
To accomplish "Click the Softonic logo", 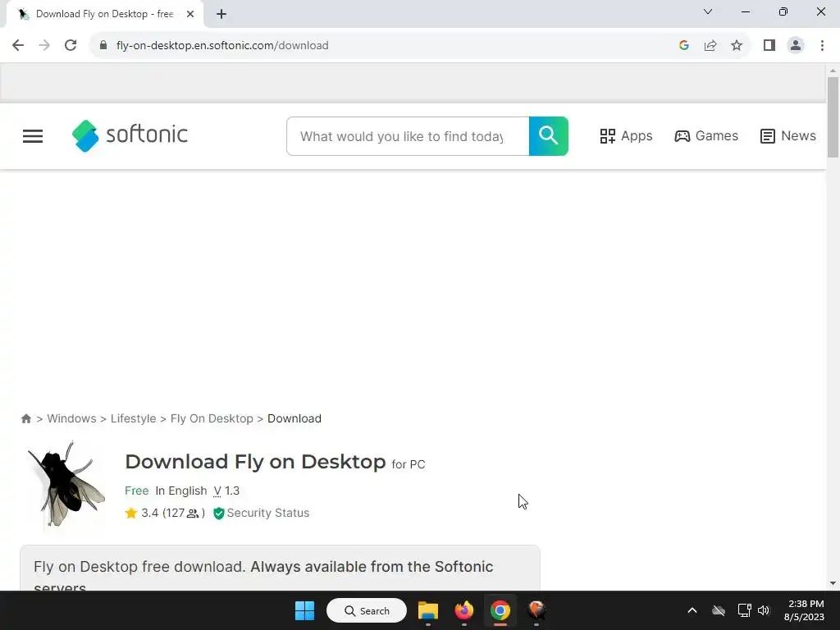I will click(130, 135).
